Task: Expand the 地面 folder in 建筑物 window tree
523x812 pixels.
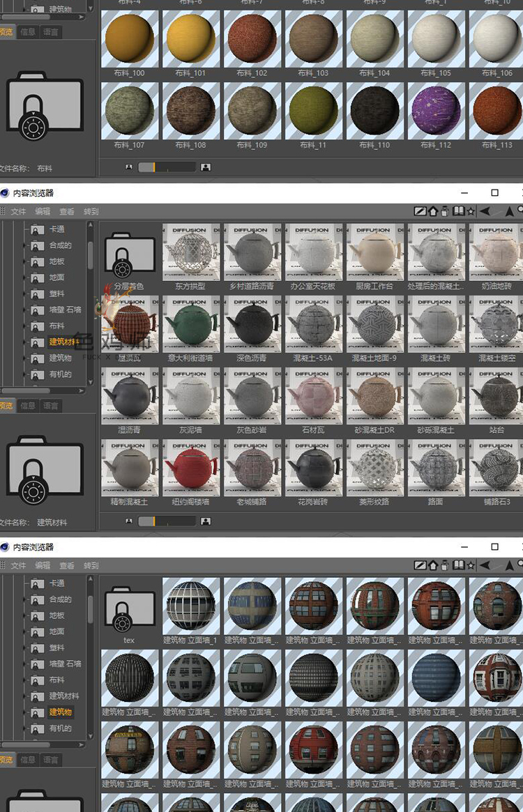Action: click(x=24, y=631)
